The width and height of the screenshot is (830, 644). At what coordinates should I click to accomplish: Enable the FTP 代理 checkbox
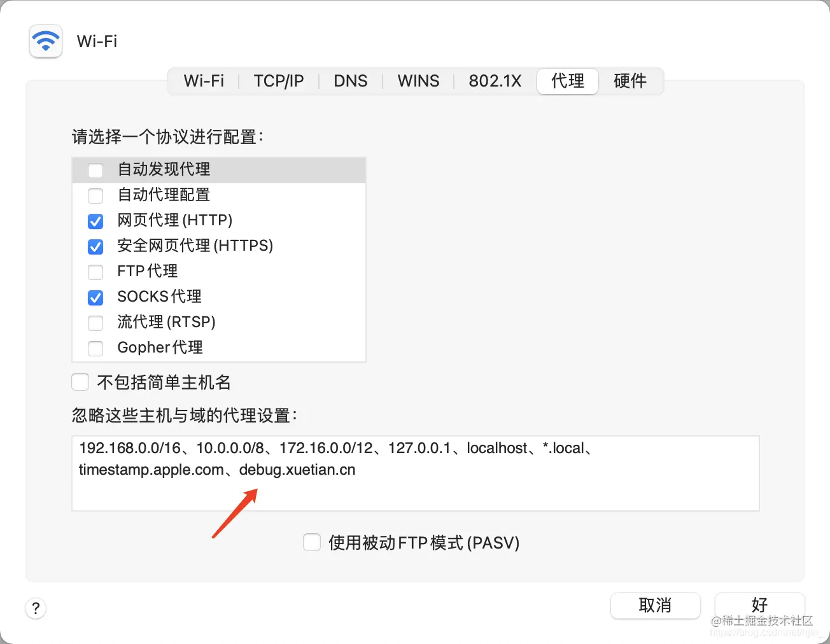95,272
